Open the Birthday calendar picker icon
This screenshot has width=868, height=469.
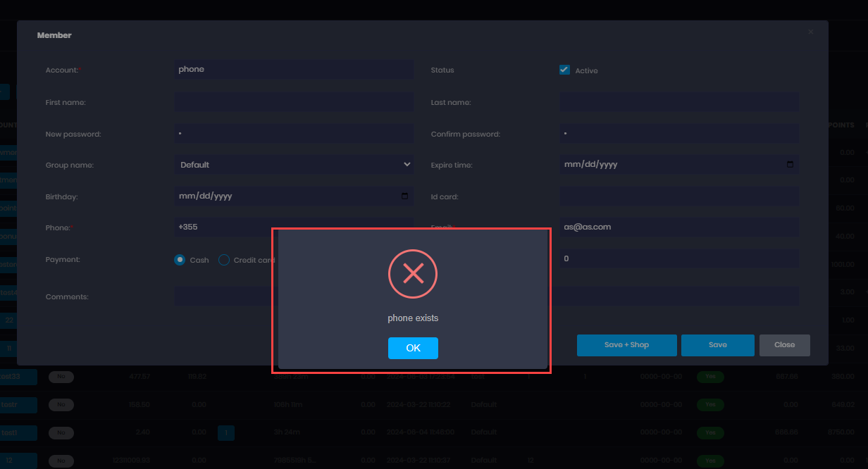(404, 196)
